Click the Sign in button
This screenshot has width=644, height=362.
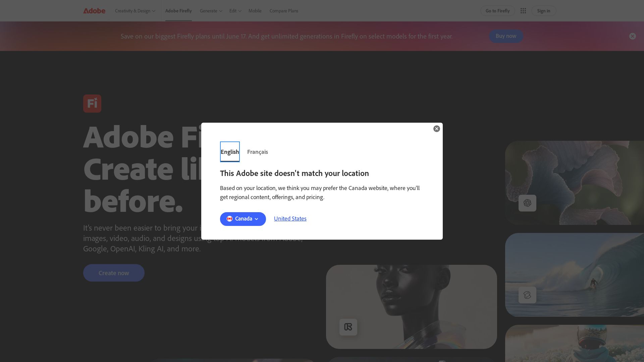point(543,11)
